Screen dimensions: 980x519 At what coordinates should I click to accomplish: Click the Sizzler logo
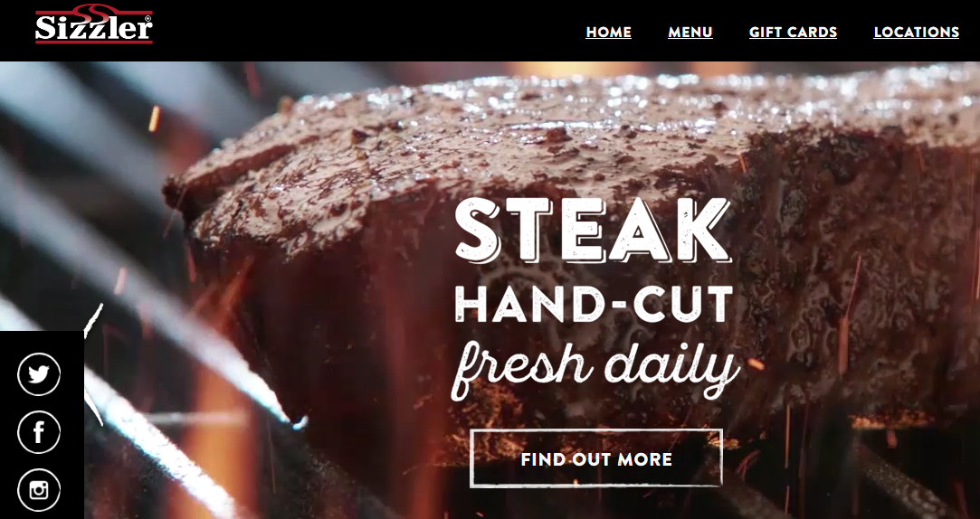(x=94, y=24)
